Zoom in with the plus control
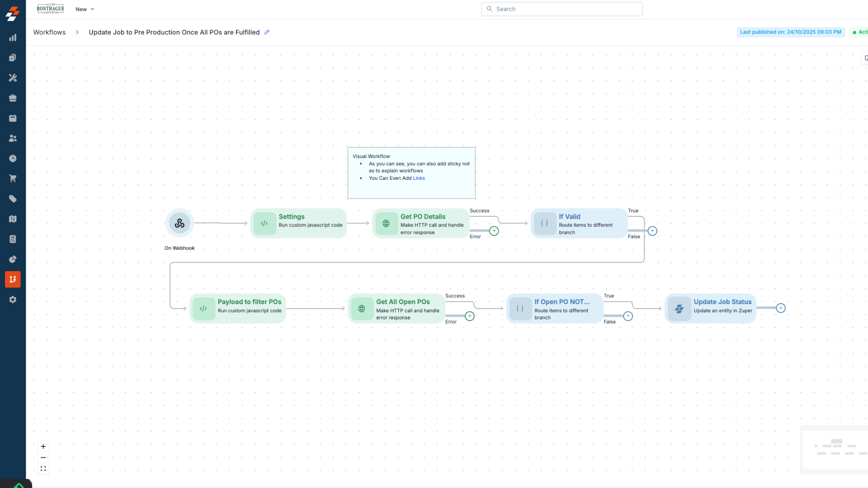Image resolution: width=868 pixels, height=488 pixels. click(43, 446)
